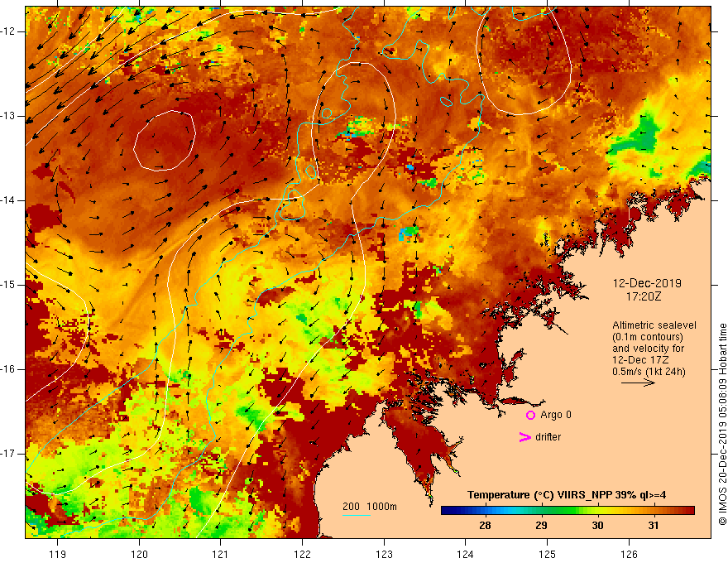Click latitude axis label -12

(8, 31)
